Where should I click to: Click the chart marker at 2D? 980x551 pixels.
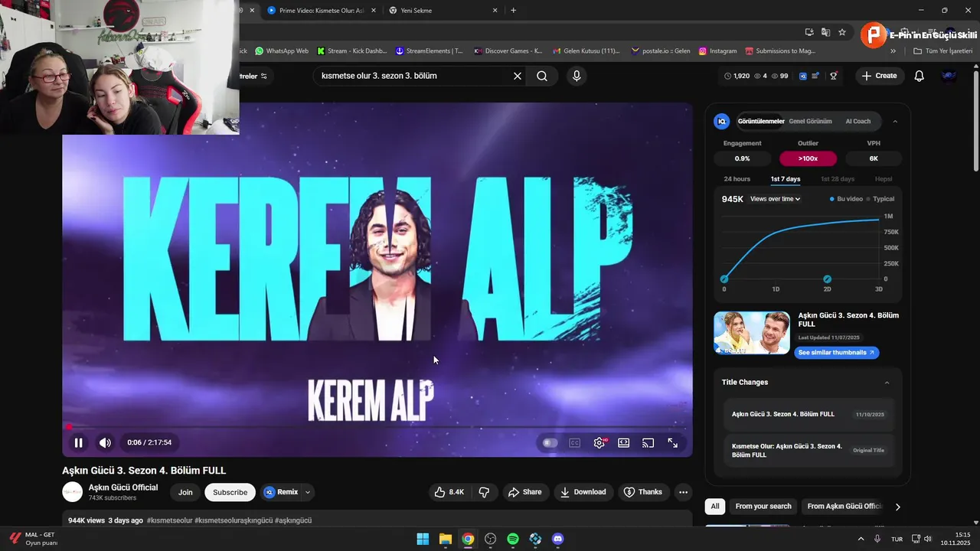click(827, 279)
